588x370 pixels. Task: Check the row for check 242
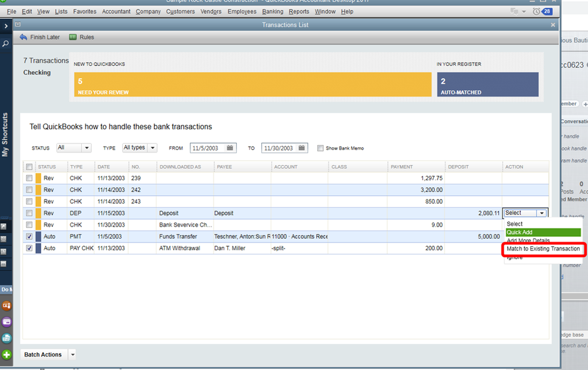point(29,190)
